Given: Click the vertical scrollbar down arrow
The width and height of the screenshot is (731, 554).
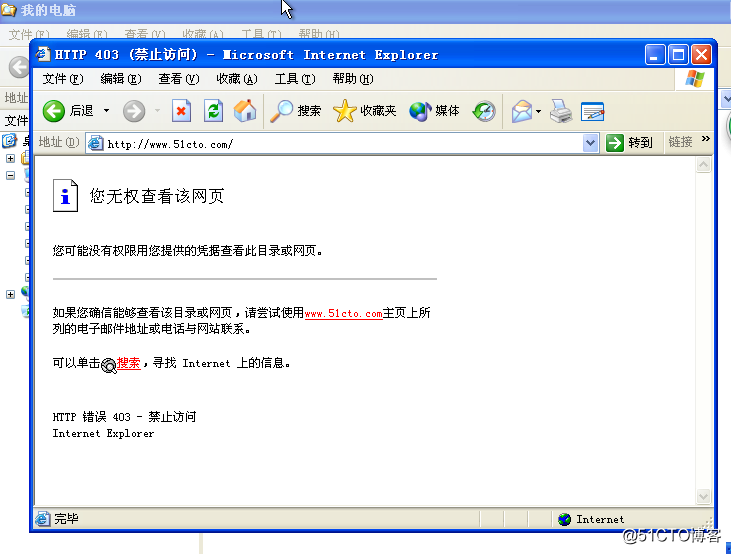Looking at the screenshot, I should [x=703, y=496].
